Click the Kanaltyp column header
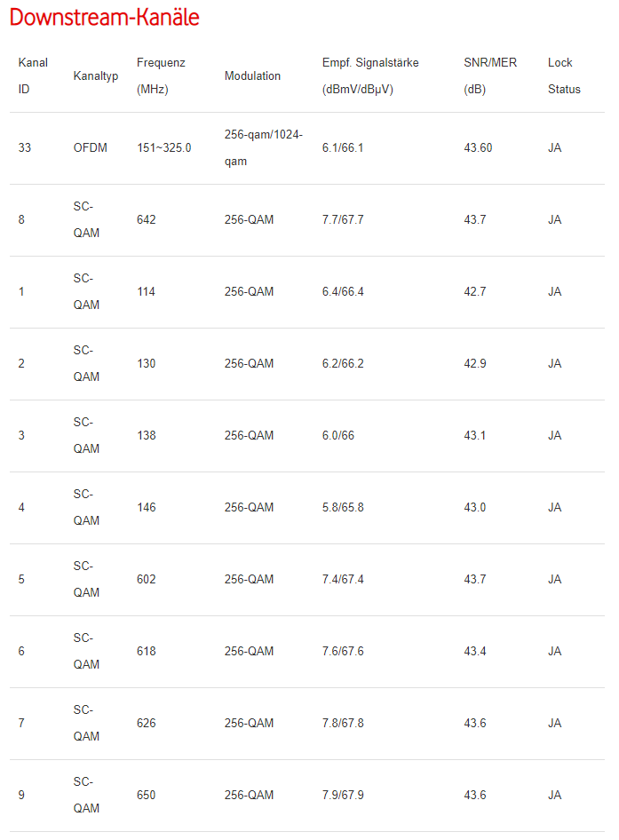Viewport: 619px width, 840px height. pos(95,76)
